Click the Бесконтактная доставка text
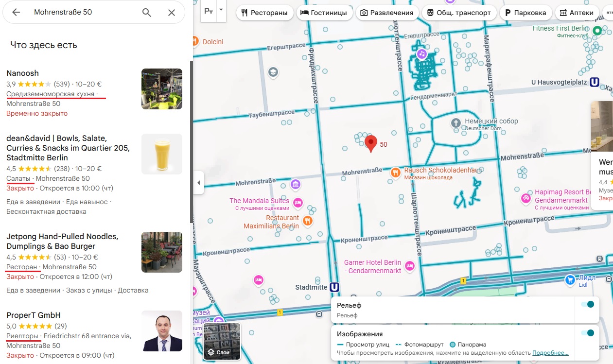 point(46,211)
